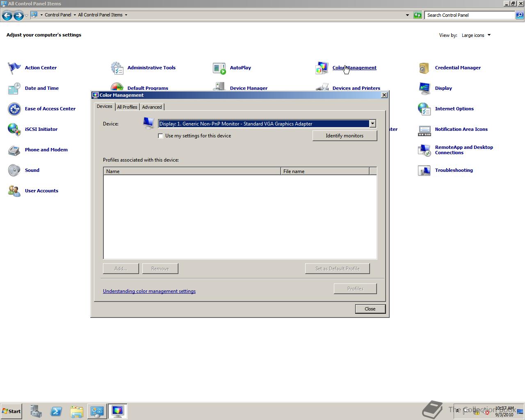Open the AutoPlay icon
525x420 pixels.
[219, 68]
